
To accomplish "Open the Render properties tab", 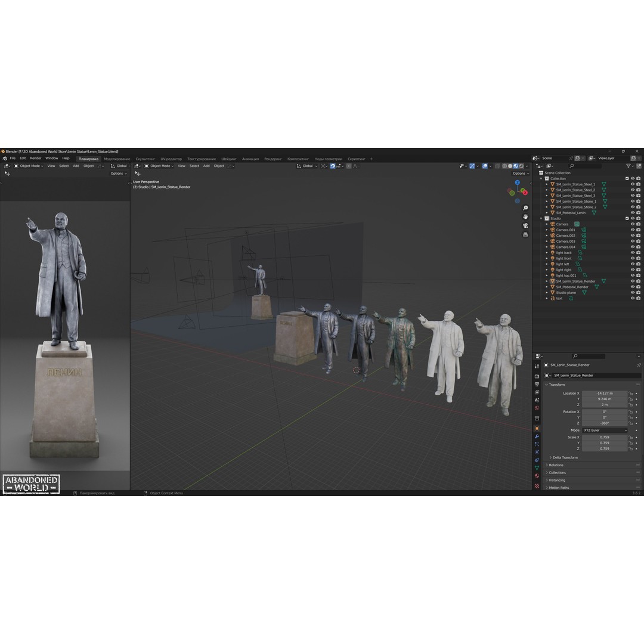I will 537,376.
